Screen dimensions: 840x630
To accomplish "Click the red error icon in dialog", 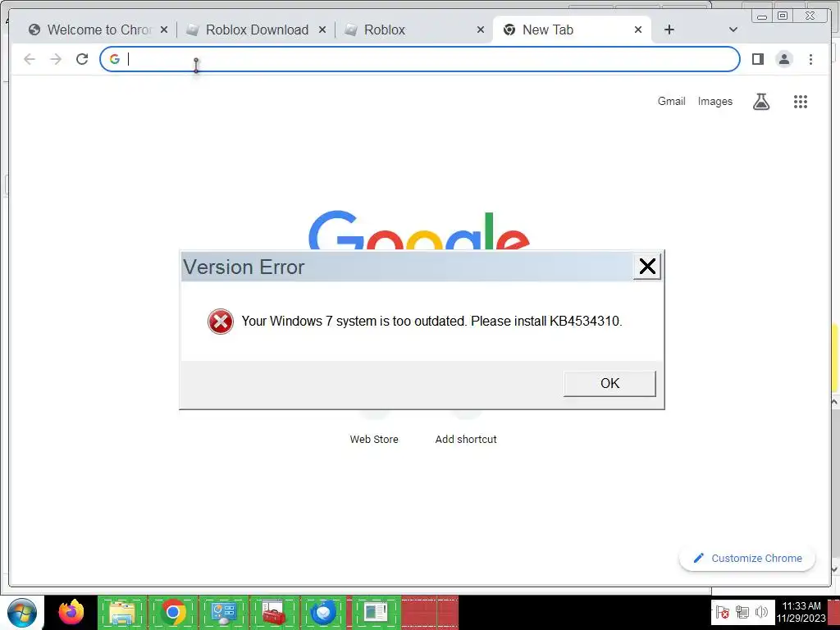I will pyautogui.click(x=220, y=322).
